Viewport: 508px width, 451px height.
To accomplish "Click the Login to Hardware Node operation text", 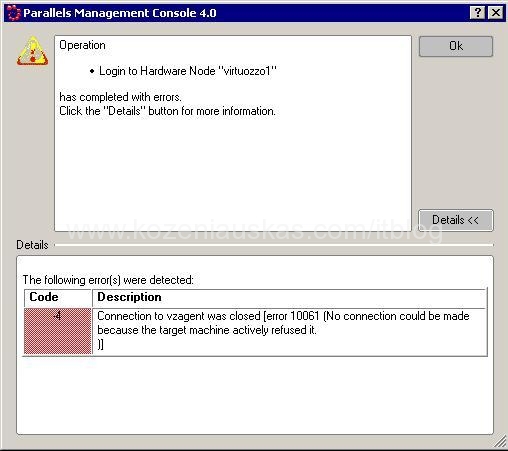I will (188, 71).
